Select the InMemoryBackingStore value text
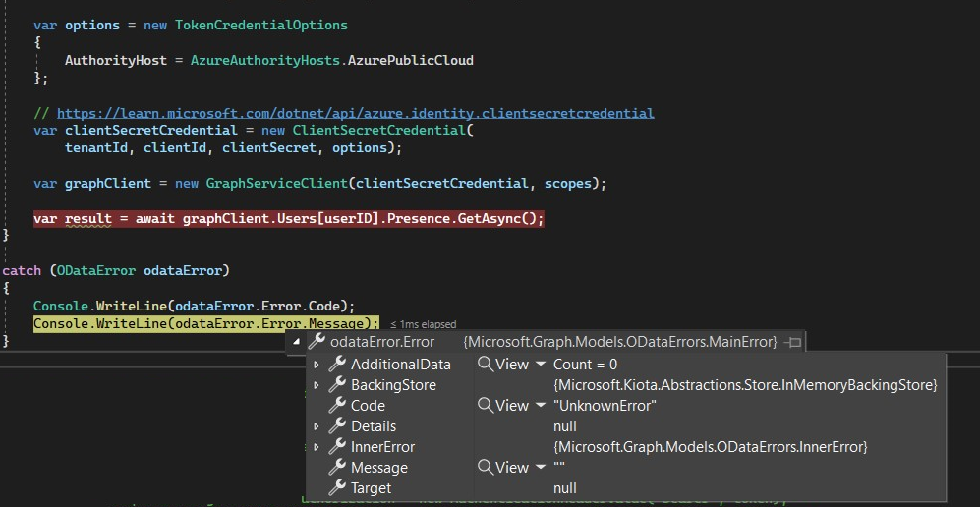This screenshot has width=980, height=507. [x=745, y=385]
